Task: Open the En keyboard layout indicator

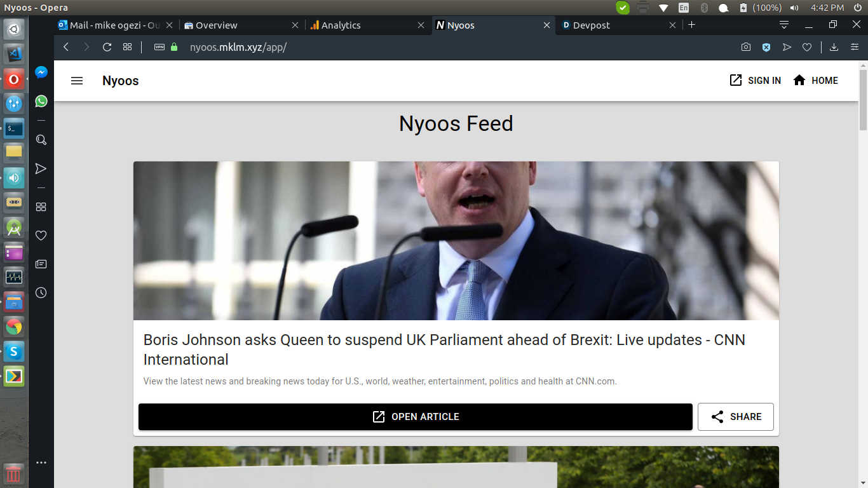Action: [684, 8]
